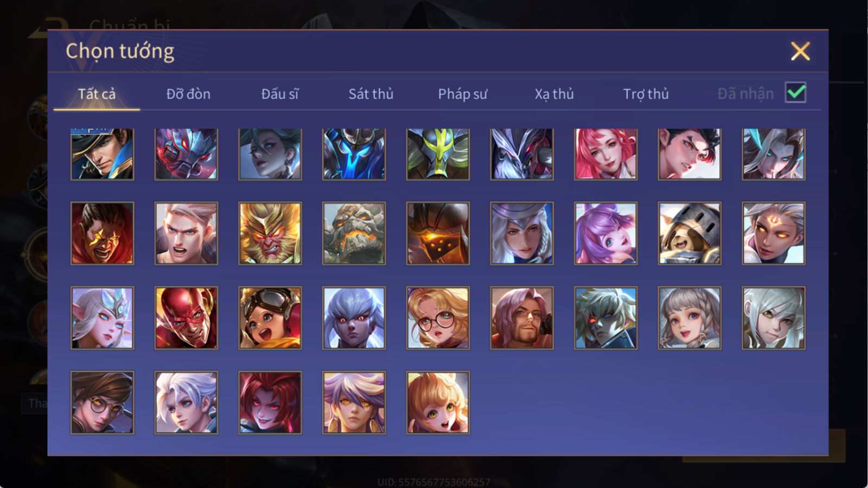Image resolution: width=868 pixels, height=488 pixels.
Task: Toggle the Đã nhận checkbox
Action: (x=795, y=93)
